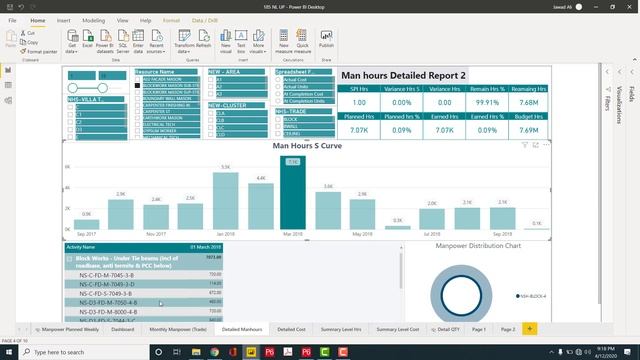This screenshot has width=640, height=360.
Task: Open Power BI datasets
Action: click(105, 41)
